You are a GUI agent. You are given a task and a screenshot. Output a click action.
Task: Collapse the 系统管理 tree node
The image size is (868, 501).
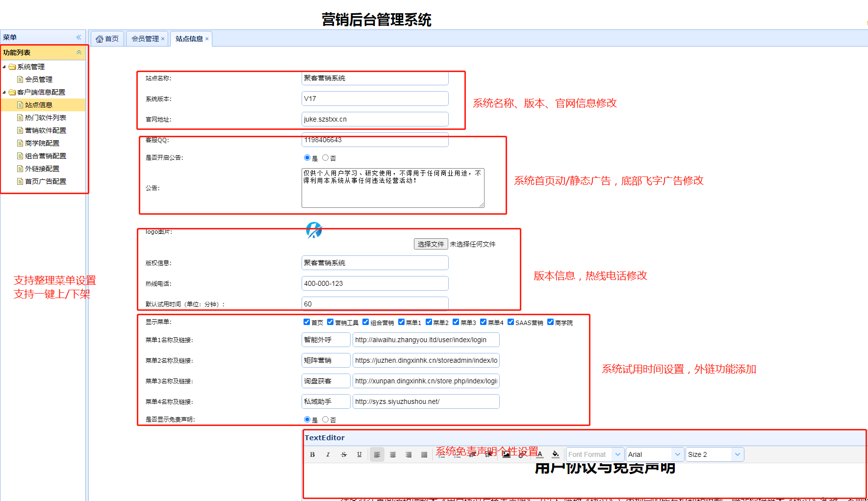tap(4, 67)
